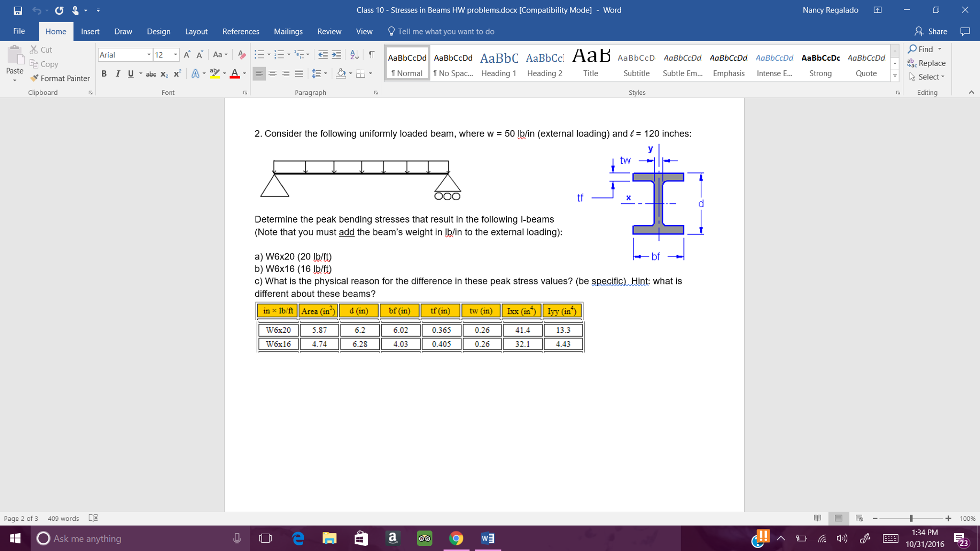Click the Sort icon in Paragraph group
The width and height of the screenshot is (980, 551).
tap(354, 54)
